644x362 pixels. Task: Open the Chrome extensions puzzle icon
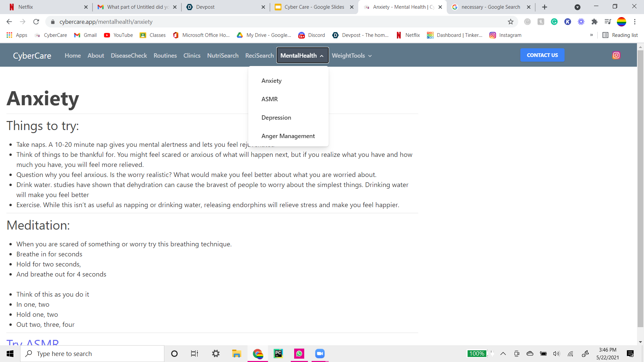coord(594,22)
